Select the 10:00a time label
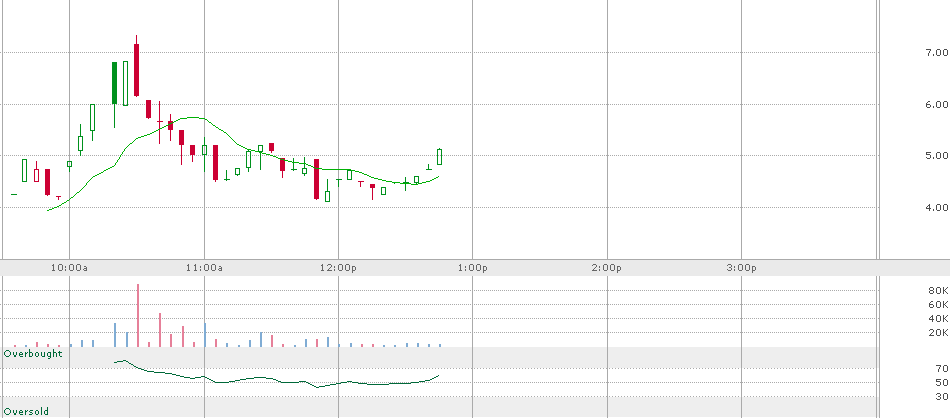The width and height of the screenshot is (950, 418). (x=70, y=268)
